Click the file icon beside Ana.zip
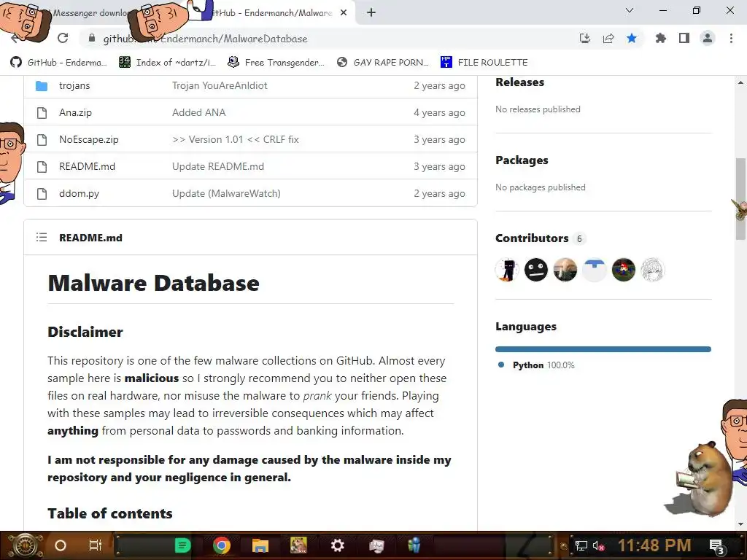This screenshot has width=747, height=560. pyautogui.click(x=42, y=113)
